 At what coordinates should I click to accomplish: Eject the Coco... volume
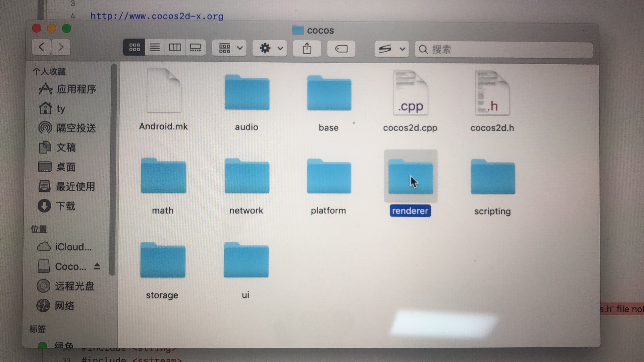tap(97, 266)
